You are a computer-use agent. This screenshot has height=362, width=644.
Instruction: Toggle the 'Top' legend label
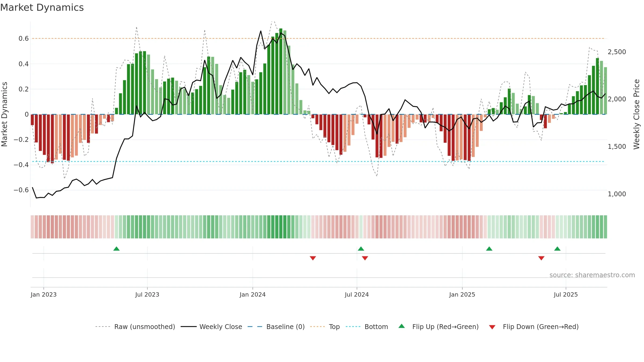tap(334, 327)
